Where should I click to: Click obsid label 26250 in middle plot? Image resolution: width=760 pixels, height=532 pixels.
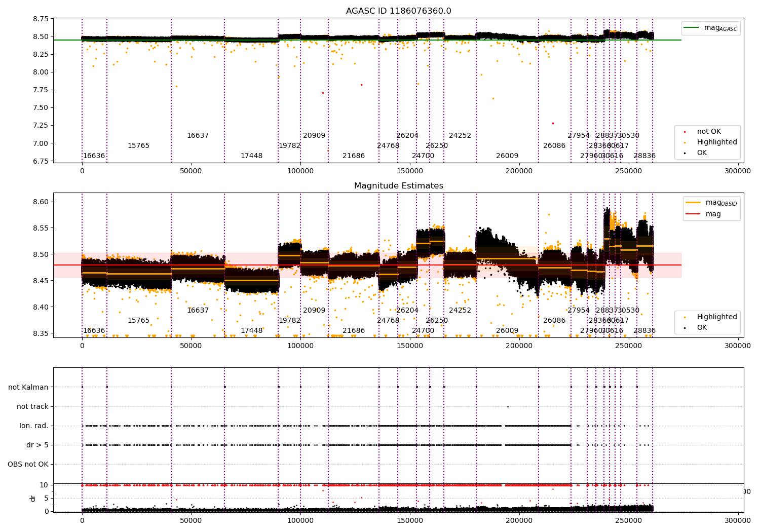[437, 321]
